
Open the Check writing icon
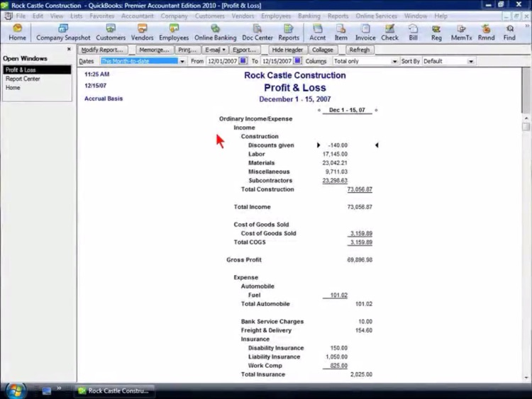390,33
